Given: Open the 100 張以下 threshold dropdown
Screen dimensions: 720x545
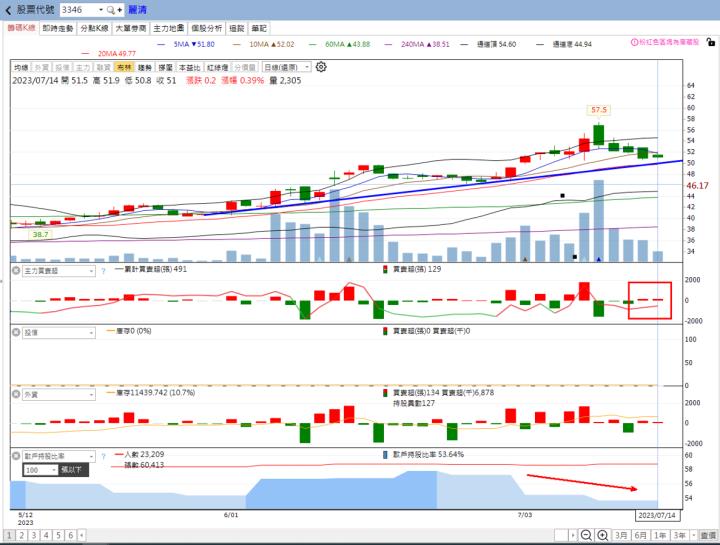Looking at the screenshot, I should point(40,470).
